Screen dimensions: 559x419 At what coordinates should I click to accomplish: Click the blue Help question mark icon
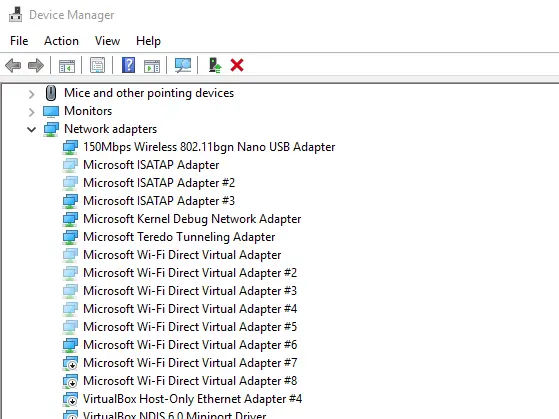[128, 65]
